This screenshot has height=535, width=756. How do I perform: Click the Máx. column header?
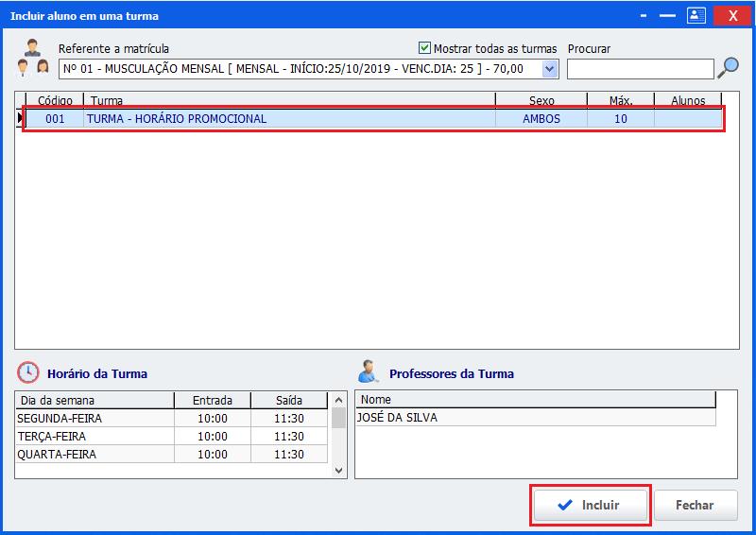pyautogui.click(x=621, y=100)
